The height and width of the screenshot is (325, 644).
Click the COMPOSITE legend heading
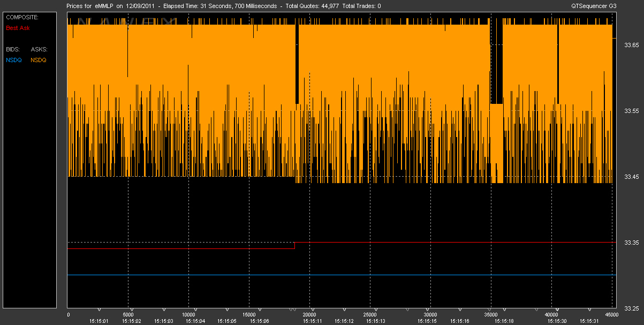(x=22, y=17)
